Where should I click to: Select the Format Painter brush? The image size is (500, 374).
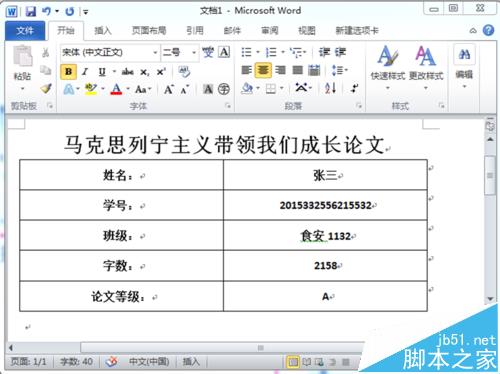coord(46,88)
